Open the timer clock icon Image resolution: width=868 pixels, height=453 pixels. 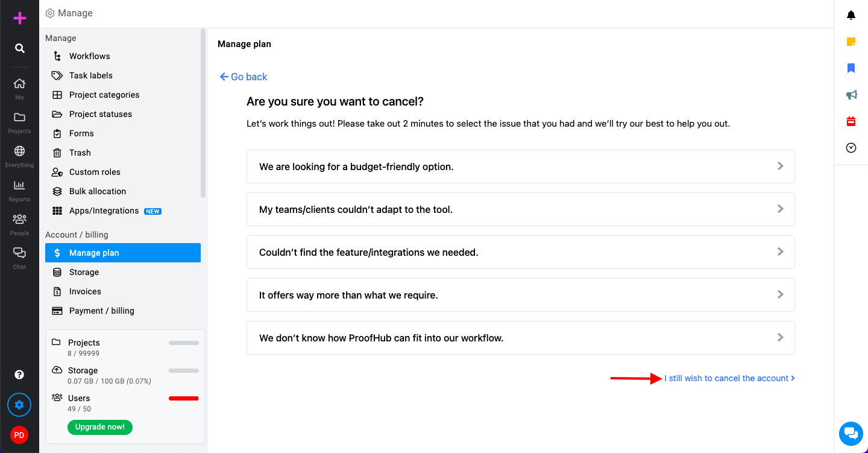[851, 148]
